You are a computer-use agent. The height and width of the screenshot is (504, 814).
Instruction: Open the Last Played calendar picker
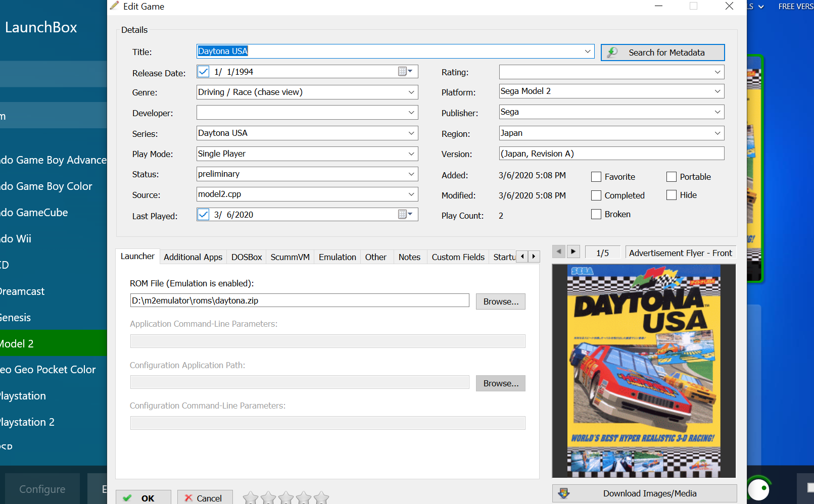(x=405, y=215)
